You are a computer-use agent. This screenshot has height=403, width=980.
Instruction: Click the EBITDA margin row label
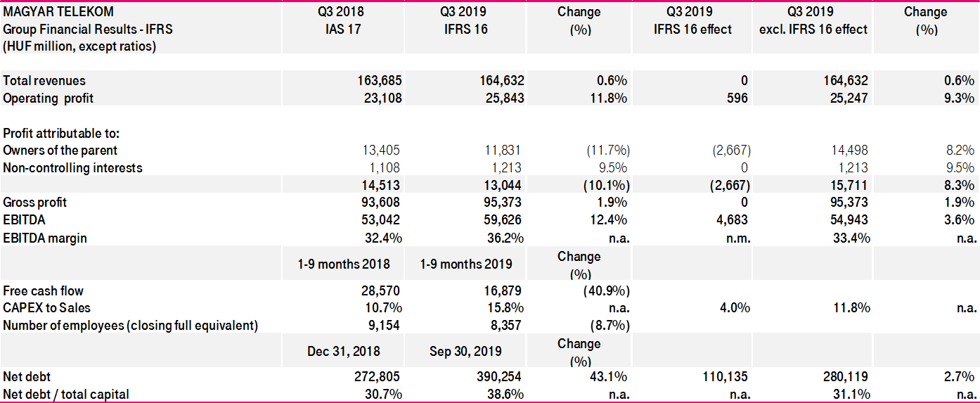[45, 238]
